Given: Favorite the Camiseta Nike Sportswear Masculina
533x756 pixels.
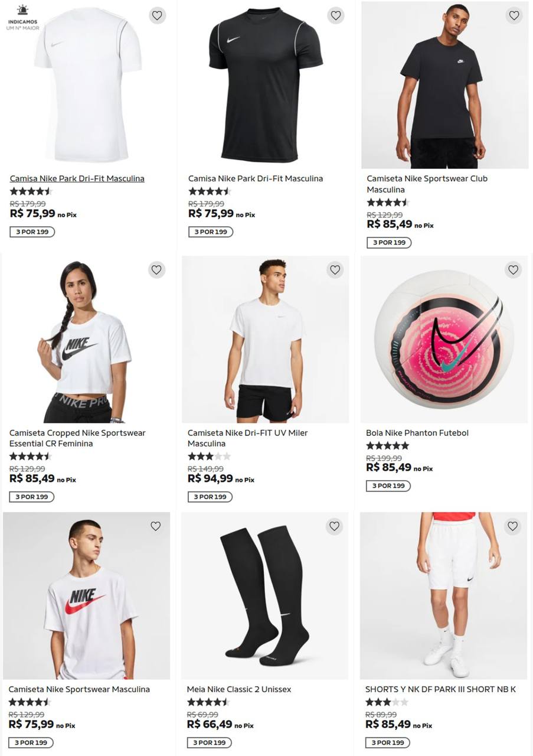Looking at the screenshot, I should tap(156, 526).
